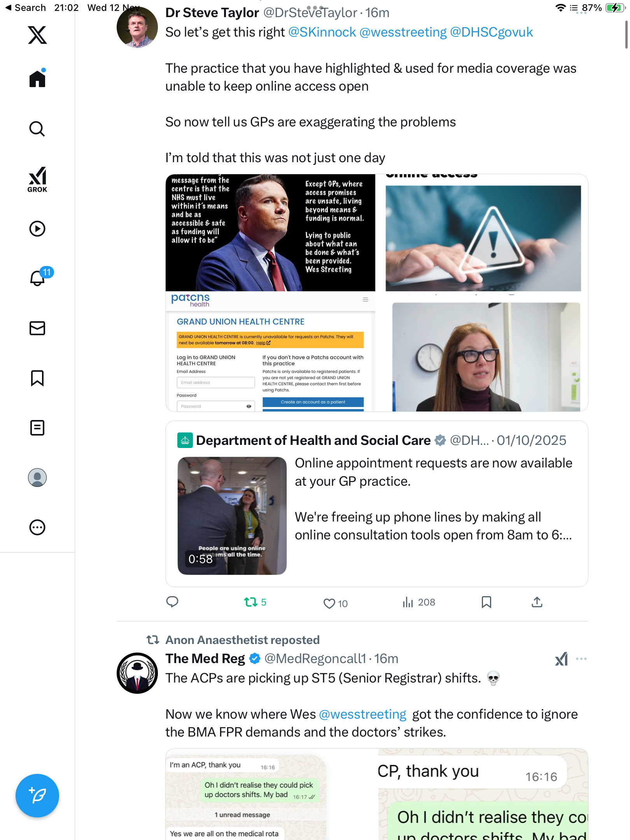This screenshot has width=630, height=840.
Task: Open the Patchs Grand Union Health Centre image
Action: click(x=270, y=352)
